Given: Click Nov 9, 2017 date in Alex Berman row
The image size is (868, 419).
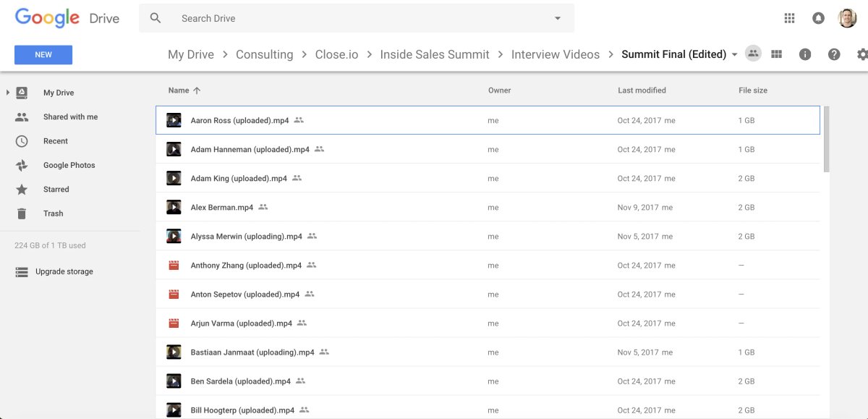Looking at the screenshot, I should (638, 207).
